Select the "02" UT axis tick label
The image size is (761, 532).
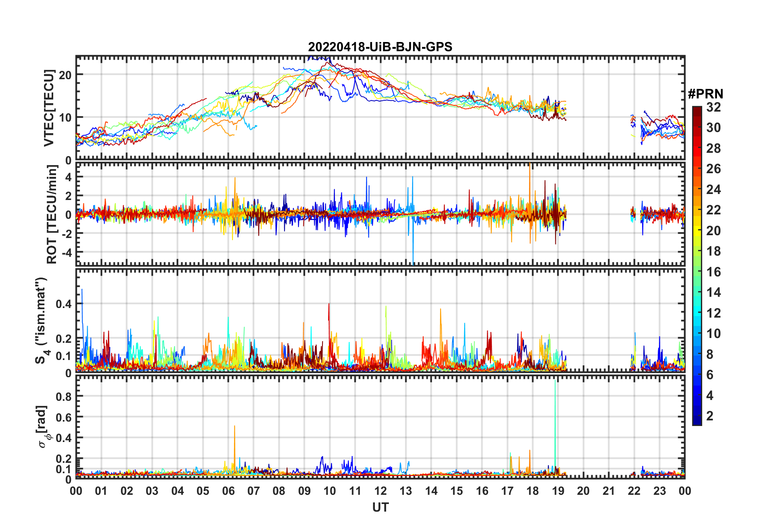(x=127, y=491)
